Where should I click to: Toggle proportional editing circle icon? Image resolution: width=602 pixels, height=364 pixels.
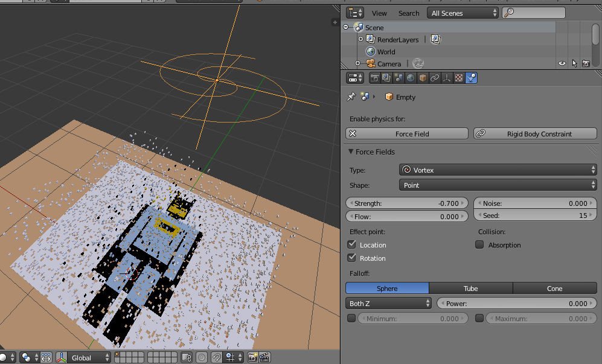click(x=202, y=357)
